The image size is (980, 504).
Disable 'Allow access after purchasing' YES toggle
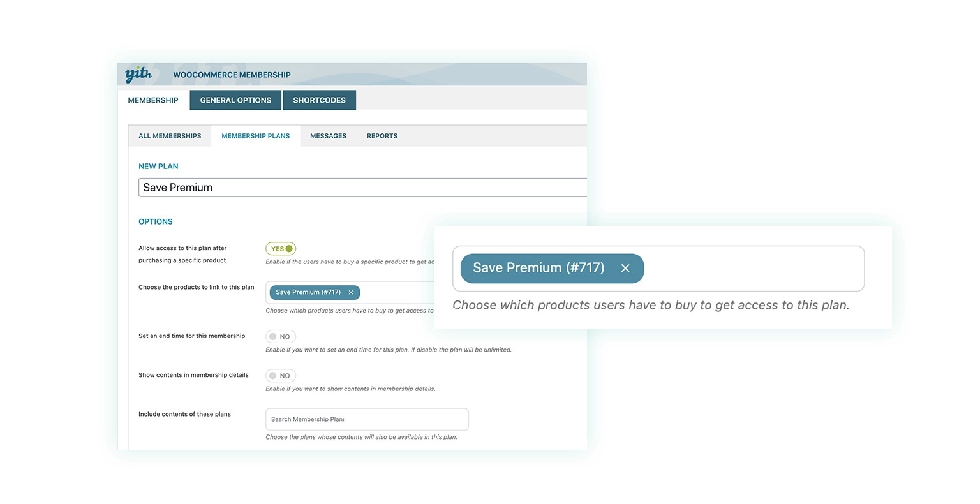coord(281,249)
